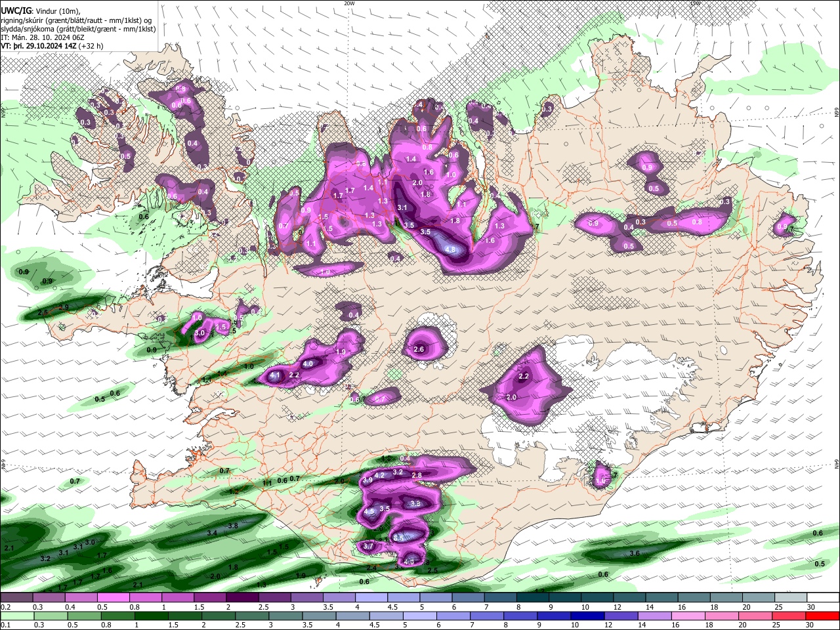Viewport: 840px width, 630px height.
Task: Click the 3.6 rain value offshore southeast
Action: [x=635, y=553]
